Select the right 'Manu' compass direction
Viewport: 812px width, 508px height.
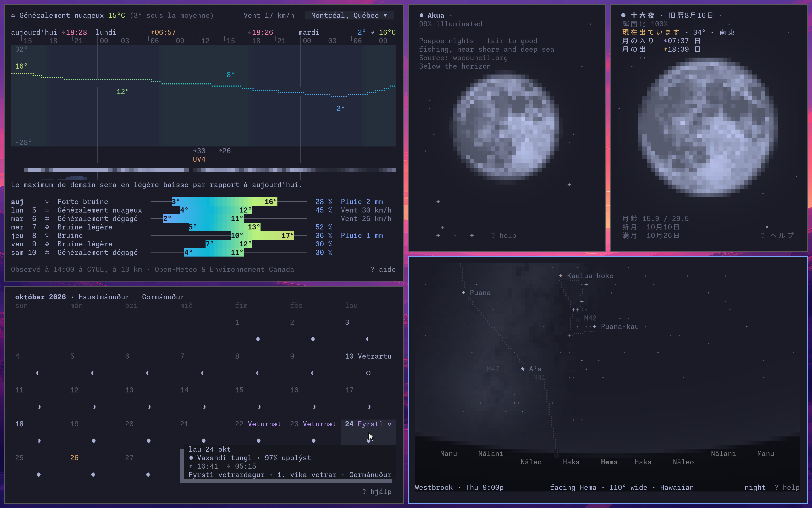766,454
